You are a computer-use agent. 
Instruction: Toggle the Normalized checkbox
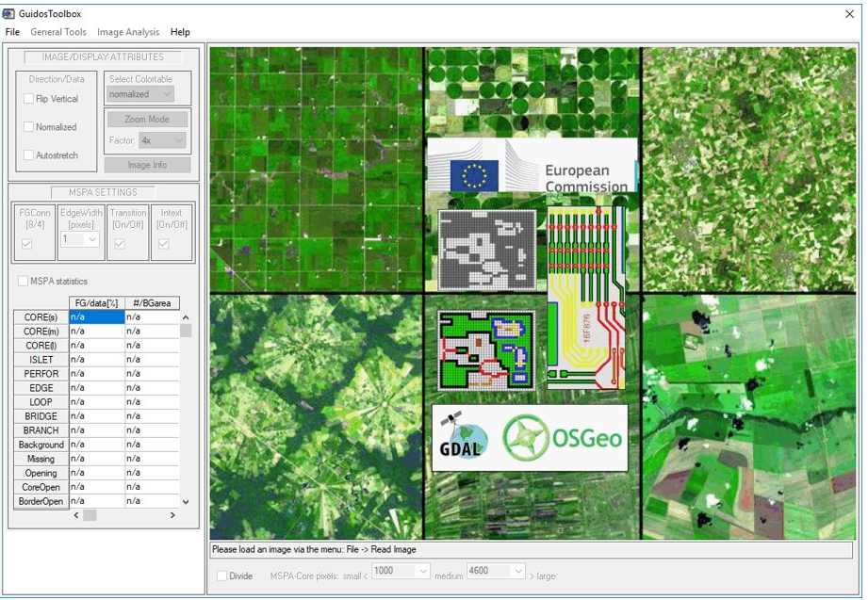pos(29,127)
